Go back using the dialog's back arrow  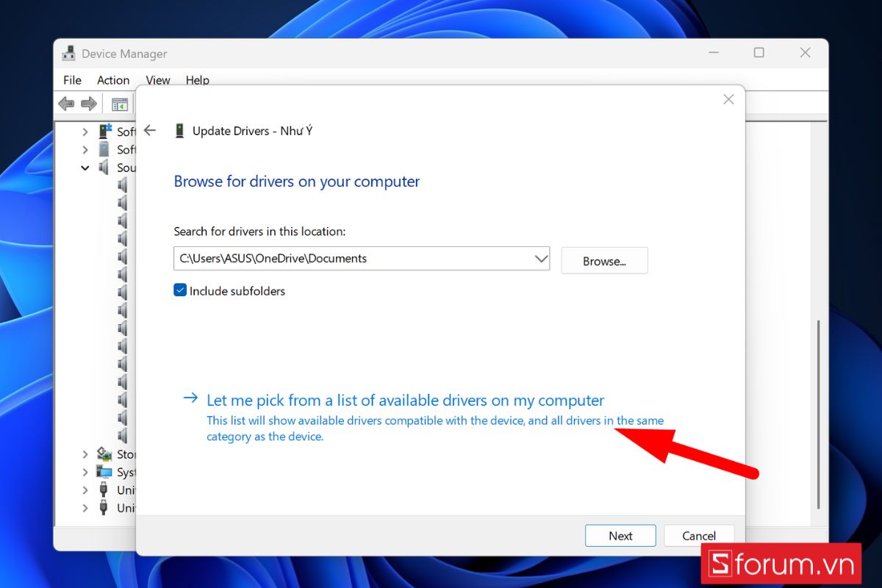coord(150,130)
